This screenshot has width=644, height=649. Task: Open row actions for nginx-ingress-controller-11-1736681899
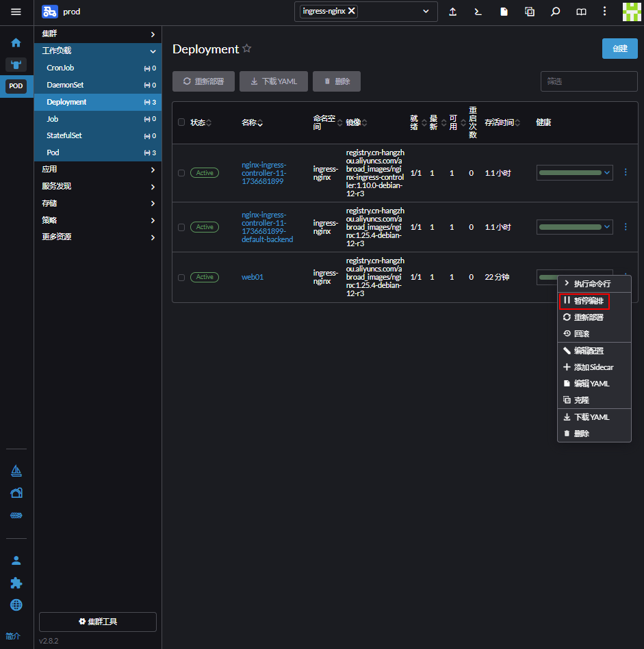tap(626, 172)
